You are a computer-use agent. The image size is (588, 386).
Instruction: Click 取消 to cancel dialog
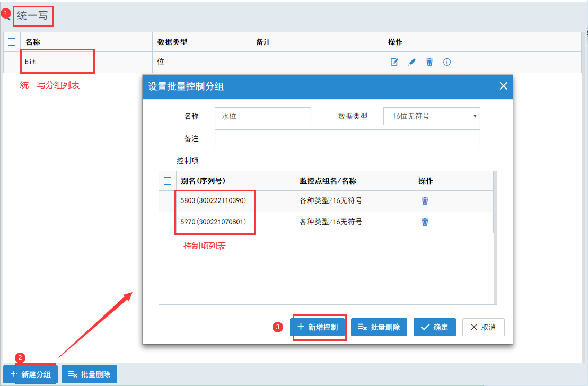483,327
